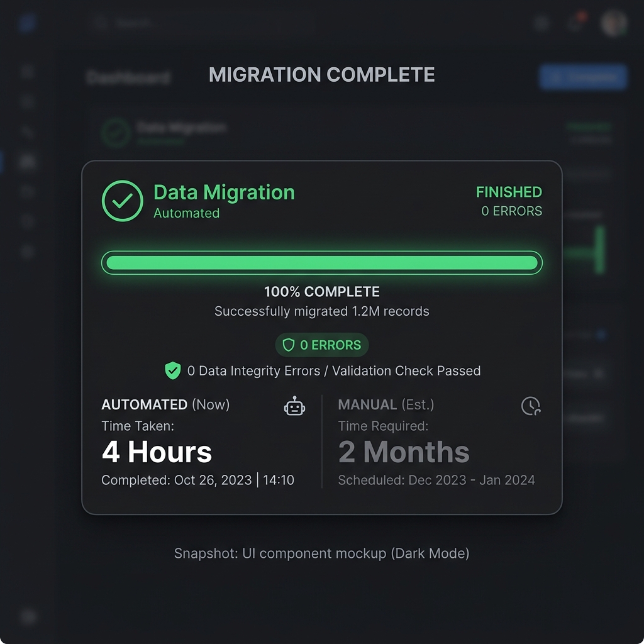Click the blurred Dashboard heading in background

[x=128, y=77]
